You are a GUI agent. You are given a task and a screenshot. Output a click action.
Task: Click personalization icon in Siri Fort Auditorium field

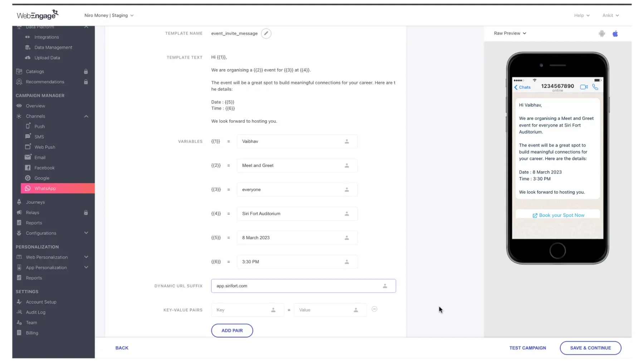[347, 214]
